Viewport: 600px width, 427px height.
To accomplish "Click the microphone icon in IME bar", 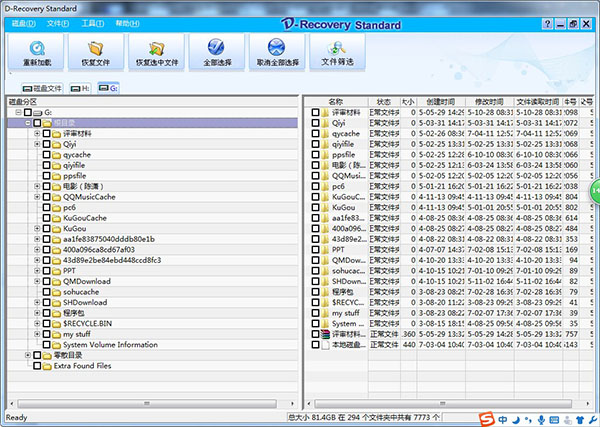I will tap(541, 420).
